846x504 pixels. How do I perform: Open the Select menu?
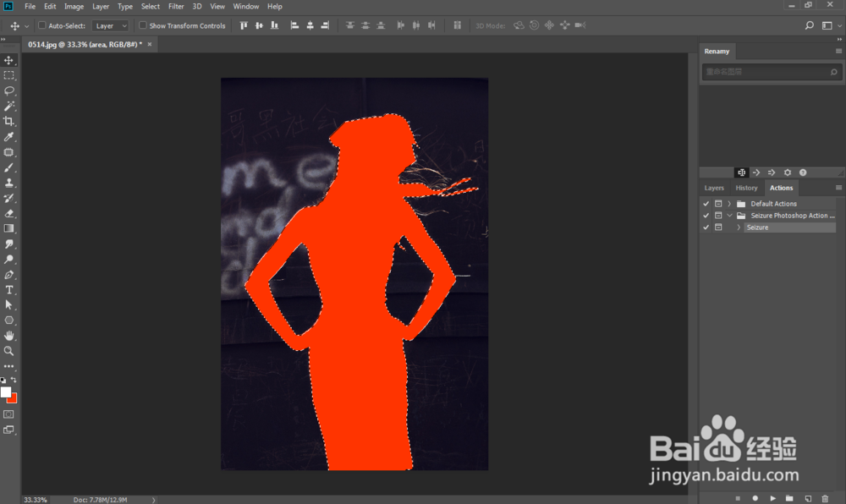click(x=151, y=7)
